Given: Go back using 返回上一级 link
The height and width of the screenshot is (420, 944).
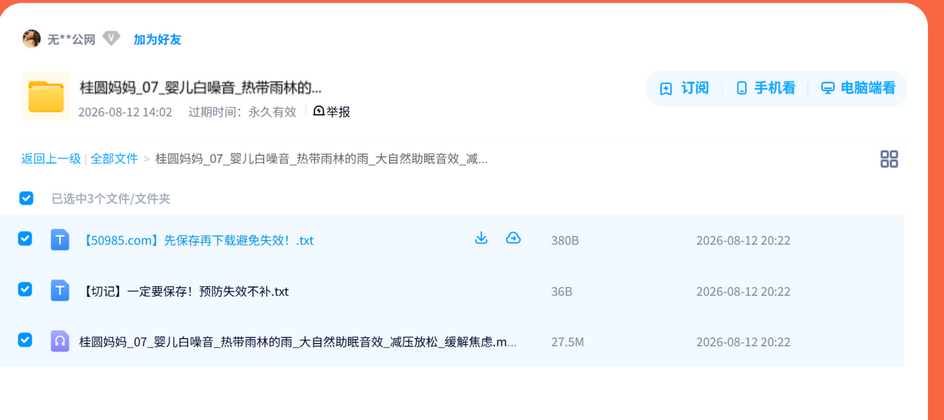Looking at the screenshot, I should pos(51,159).
